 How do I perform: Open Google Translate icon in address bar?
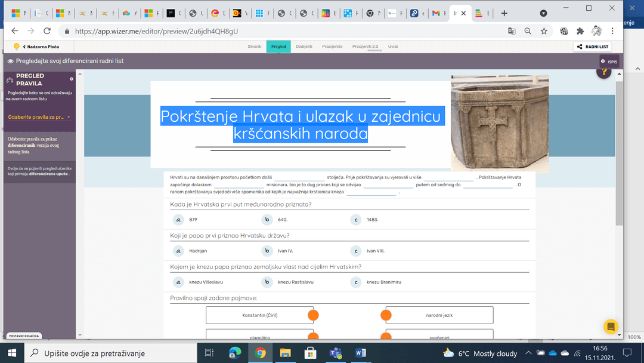(x=512, y=31)
